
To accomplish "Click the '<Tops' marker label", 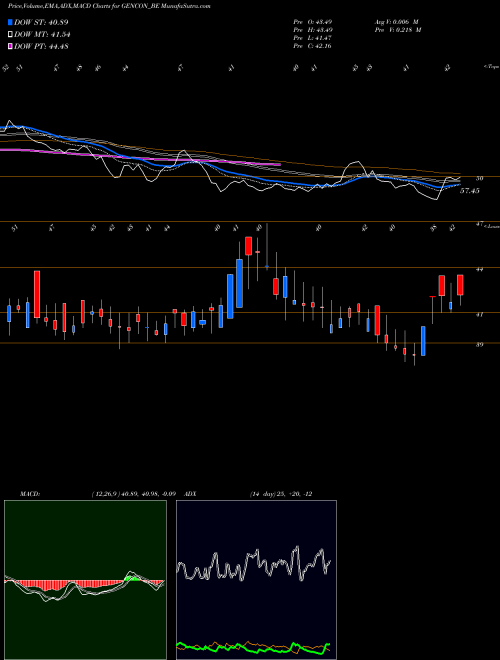I will (x=491, y=67).
